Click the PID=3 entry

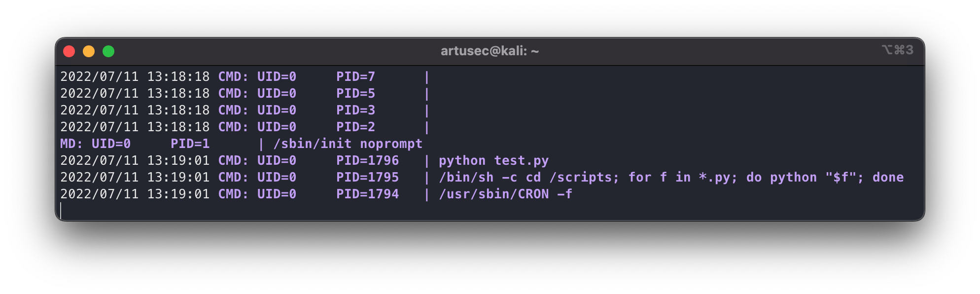(355, 110)
